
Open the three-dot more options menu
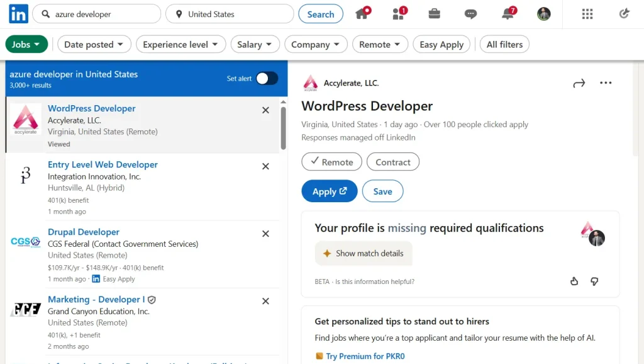click(606, 83)
